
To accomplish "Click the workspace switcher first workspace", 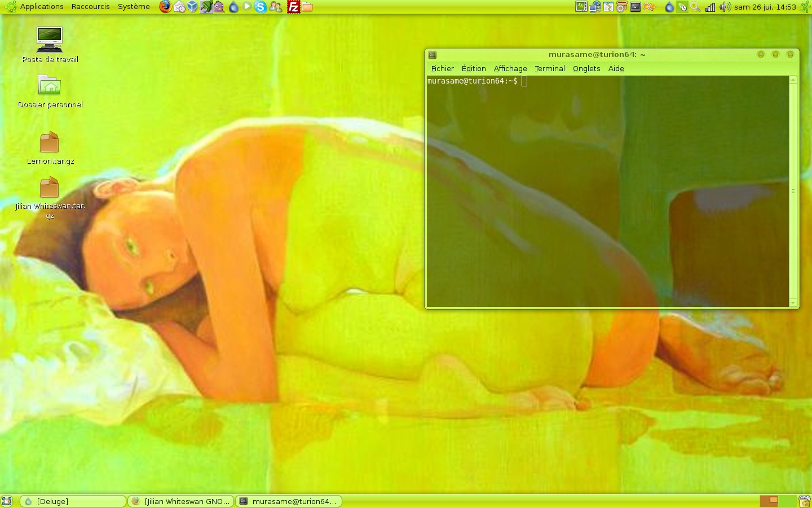I will [x=769, y=501].
